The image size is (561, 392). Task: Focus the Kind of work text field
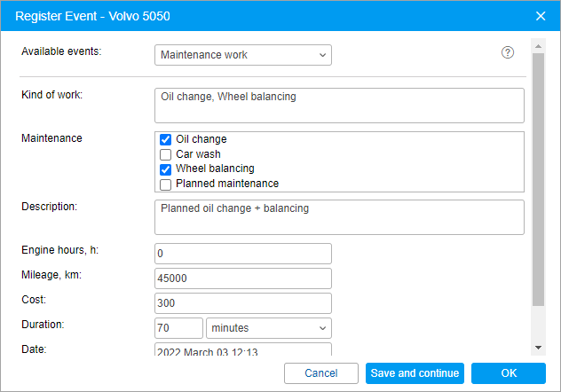[x=338, y=105]
